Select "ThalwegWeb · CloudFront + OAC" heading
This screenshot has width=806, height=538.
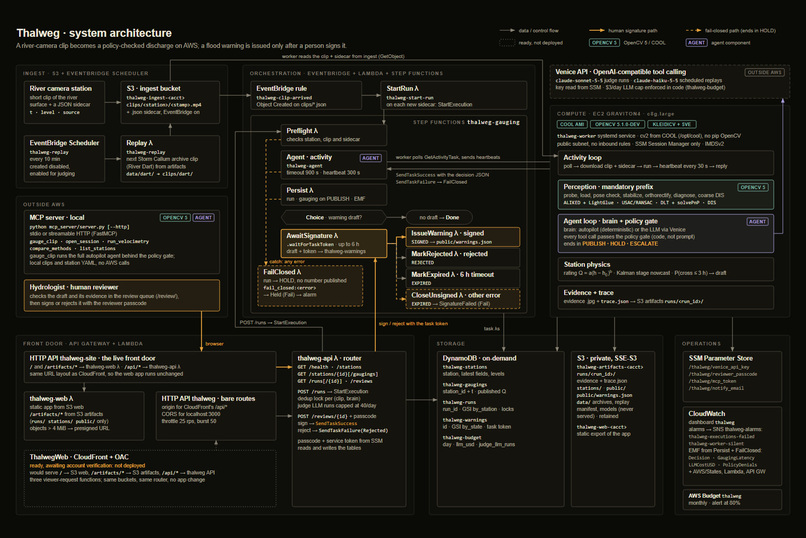pos(79,457)
